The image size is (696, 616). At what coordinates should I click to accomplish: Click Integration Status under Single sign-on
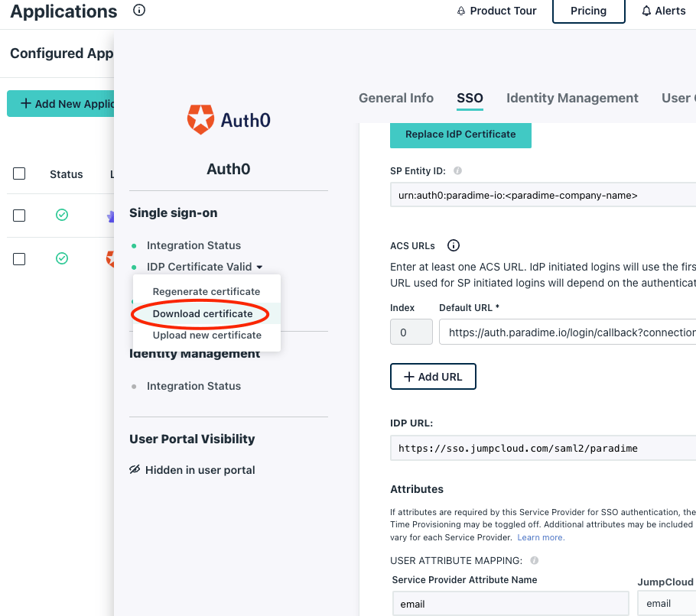[x=194, y=245]
